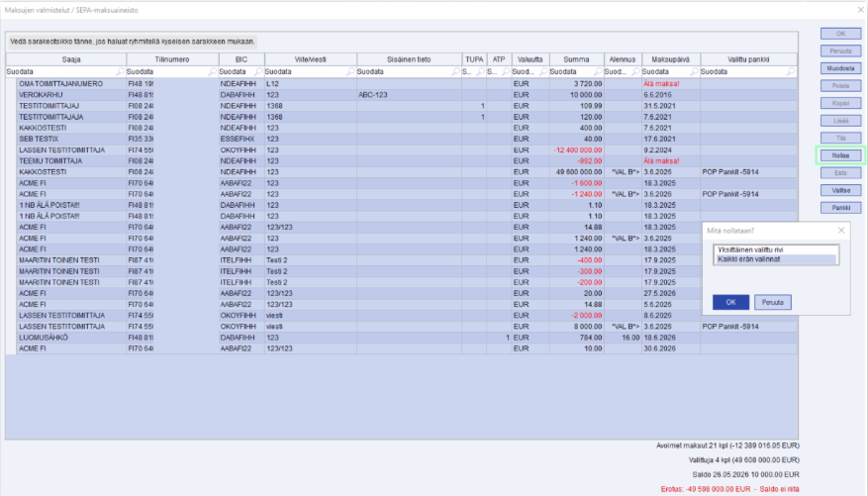Click the magnifier icon in Alennus filter

tap(635, 72)
